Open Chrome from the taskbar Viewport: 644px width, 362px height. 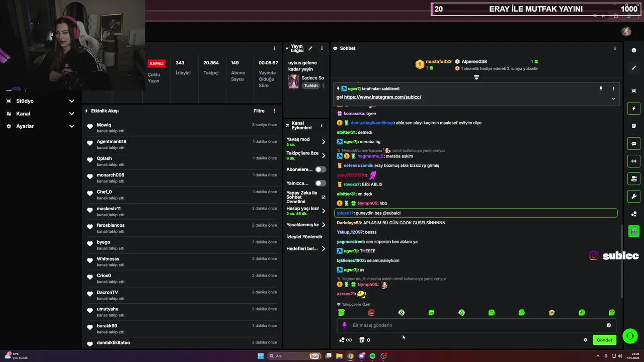350,356
